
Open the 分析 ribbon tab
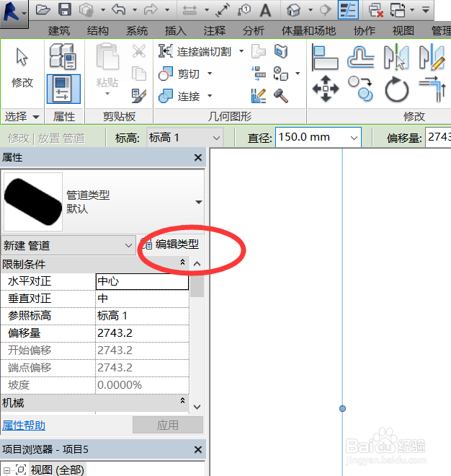(254, 31)
